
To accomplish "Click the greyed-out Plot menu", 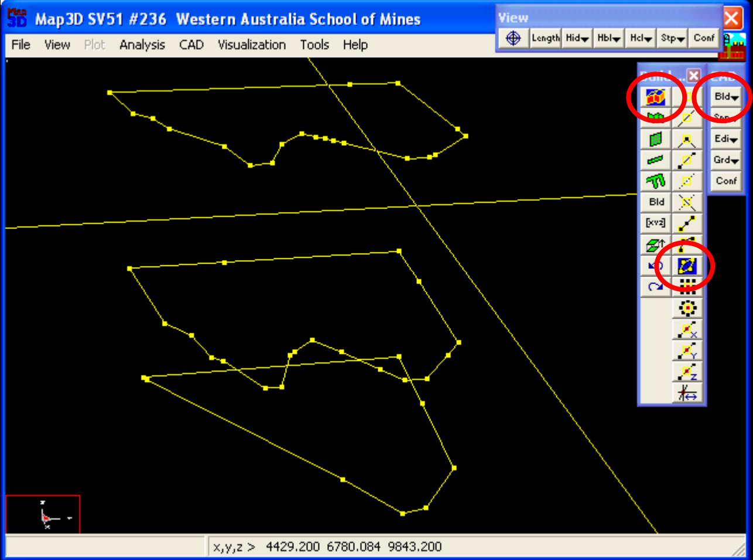I will point(95,45).
